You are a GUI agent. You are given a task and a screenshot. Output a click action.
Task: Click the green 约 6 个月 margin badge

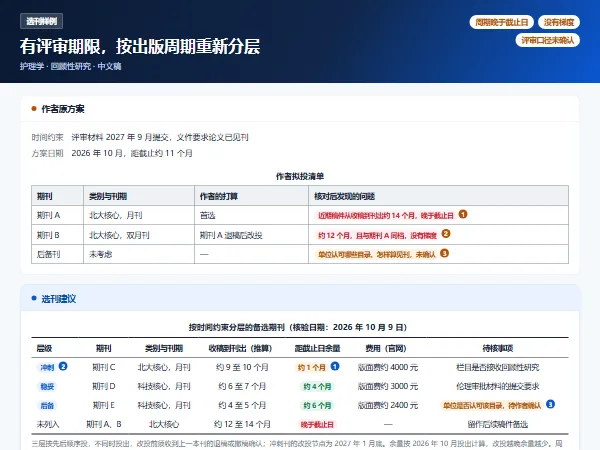pyautogui.click(x=317, y=406)
